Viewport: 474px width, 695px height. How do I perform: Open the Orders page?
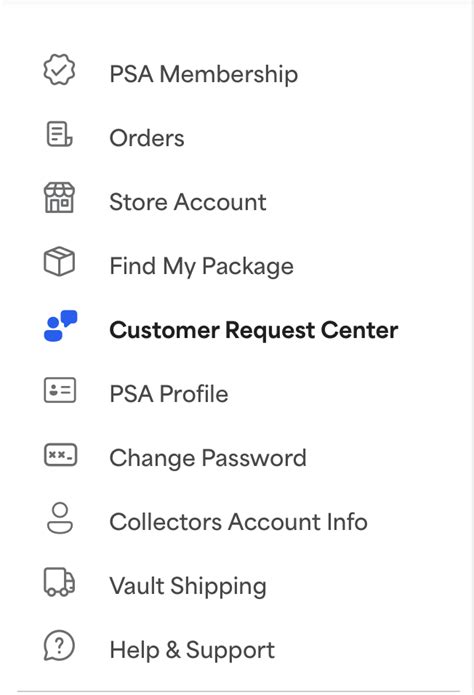point(147,138)
